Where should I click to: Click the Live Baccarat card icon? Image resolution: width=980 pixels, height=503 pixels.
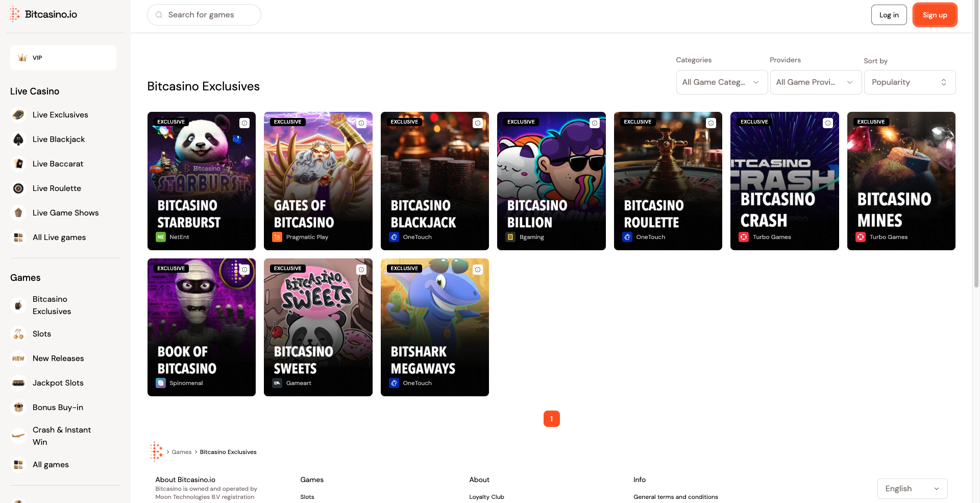click(x=18, y=164)
